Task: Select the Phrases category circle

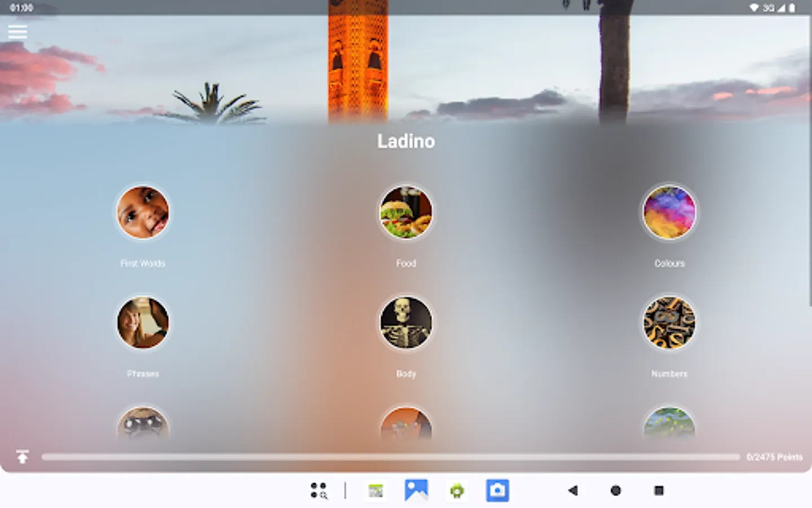Action: pyautogui.click(x=143, y=322)
